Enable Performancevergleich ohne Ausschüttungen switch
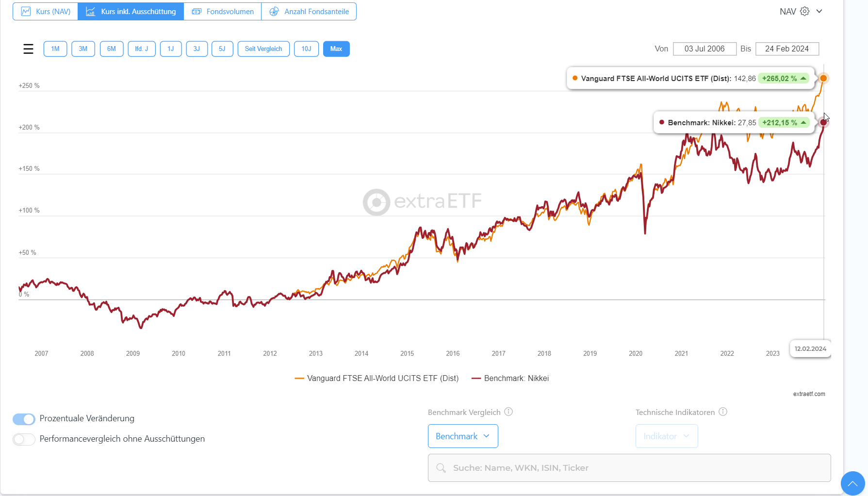The width and height of the screenshot is (868, 496). point(24,439)
